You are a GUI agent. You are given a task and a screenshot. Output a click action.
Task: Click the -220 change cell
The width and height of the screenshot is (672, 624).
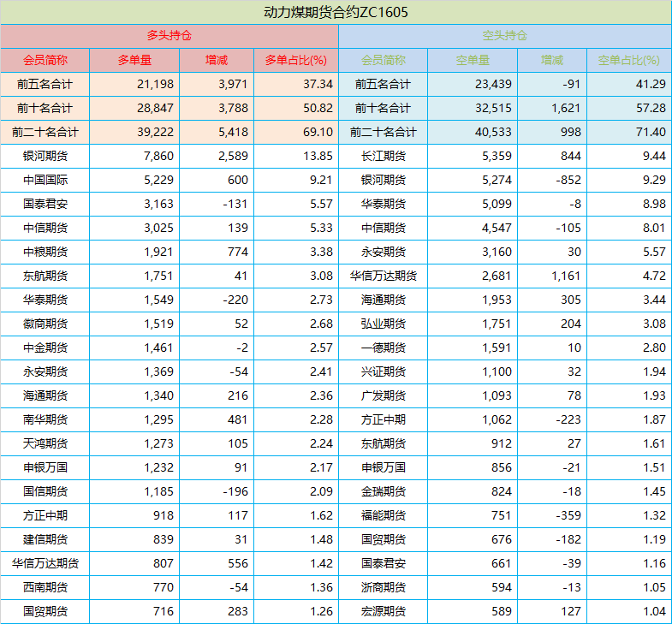coord(217,300)
